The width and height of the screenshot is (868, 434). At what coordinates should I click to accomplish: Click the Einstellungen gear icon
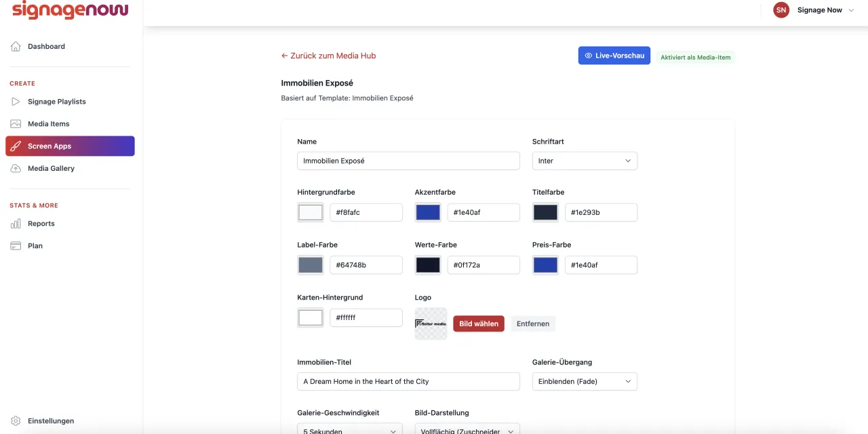pos(16,421)
